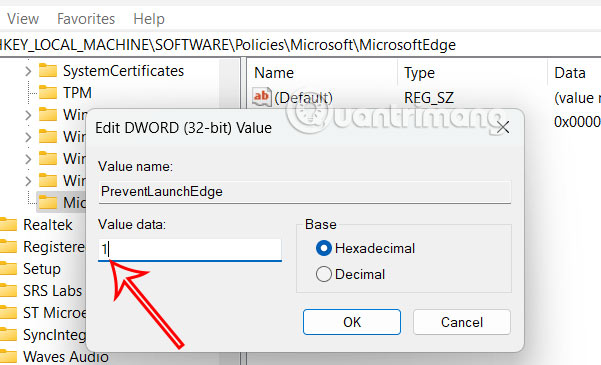The height and width of the screenshot is (365, 601).
Task: Select the Waves Audio folder icon
Action: click(x=8, y=357)
